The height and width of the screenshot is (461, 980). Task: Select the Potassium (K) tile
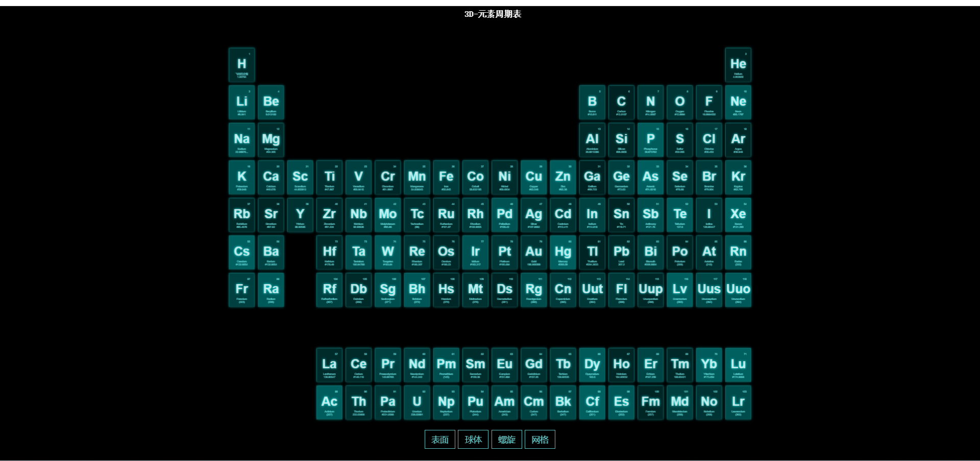click(x=242, y=177)
